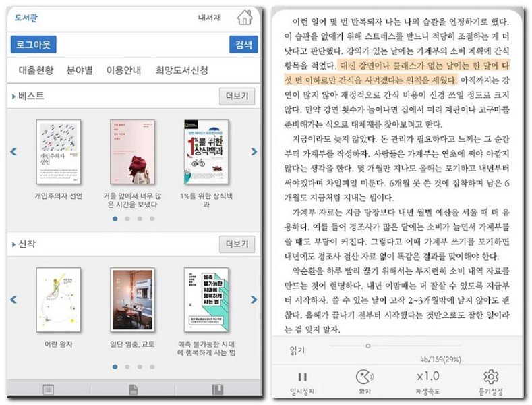Show previous books in 신착 section
Screen dimensions: 532x405
click(13, 299)
